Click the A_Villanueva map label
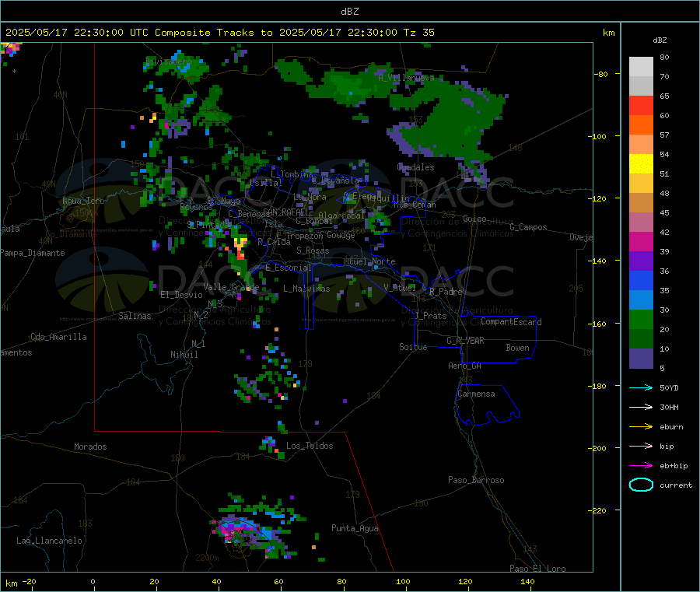This screenshot has height=592, width=700. click(x=406, y=78)
